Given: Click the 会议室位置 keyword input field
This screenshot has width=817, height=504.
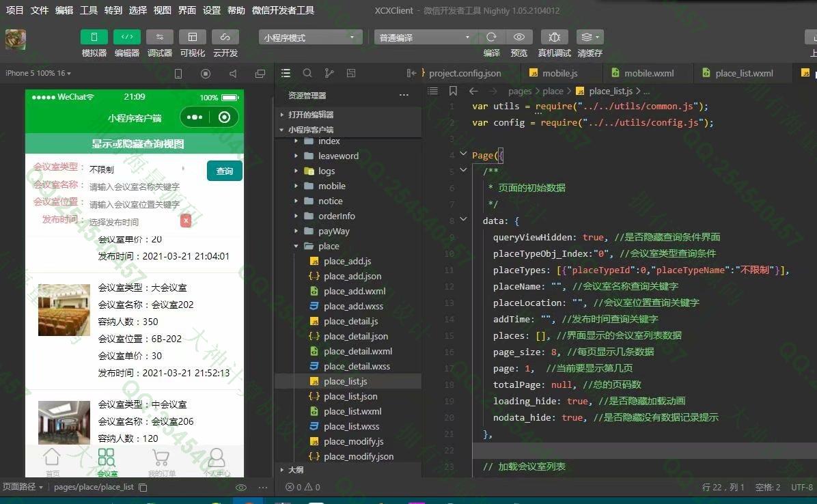Looking at the screenshot, I should [x=135, y=204].
